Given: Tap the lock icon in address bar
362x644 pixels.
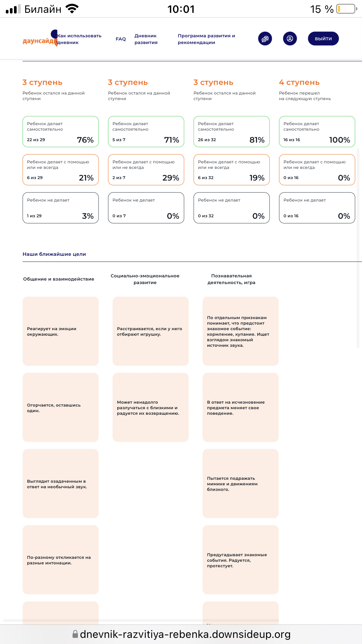Looking at the screenshot, I should [x=75, y=634].
